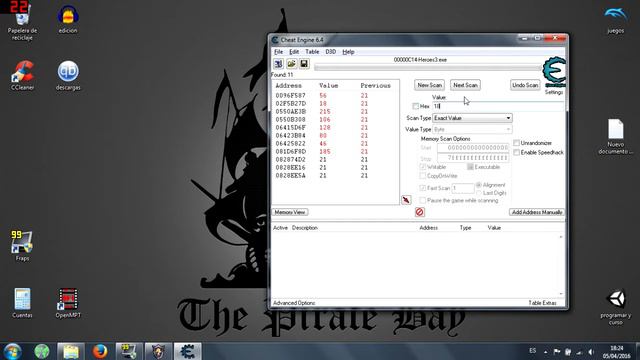This screenshot has height=360, width=640.
Task: Select address row 0096F587
Action: (335, 96)
